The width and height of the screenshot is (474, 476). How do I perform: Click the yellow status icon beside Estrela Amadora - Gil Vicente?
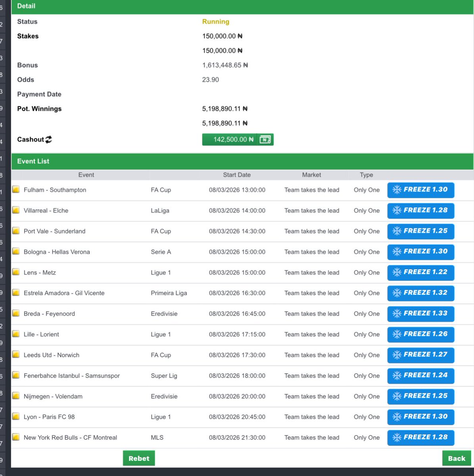(16, 292)
